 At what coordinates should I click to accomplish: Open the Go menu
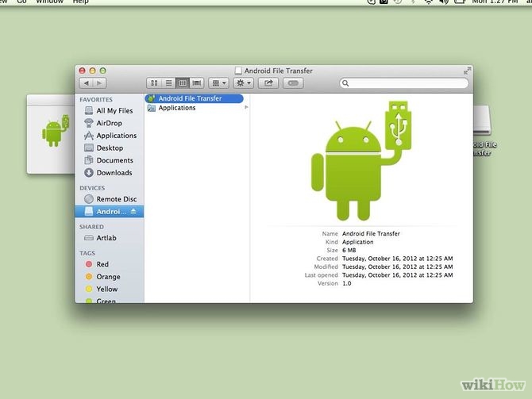[x=21, y=2]
